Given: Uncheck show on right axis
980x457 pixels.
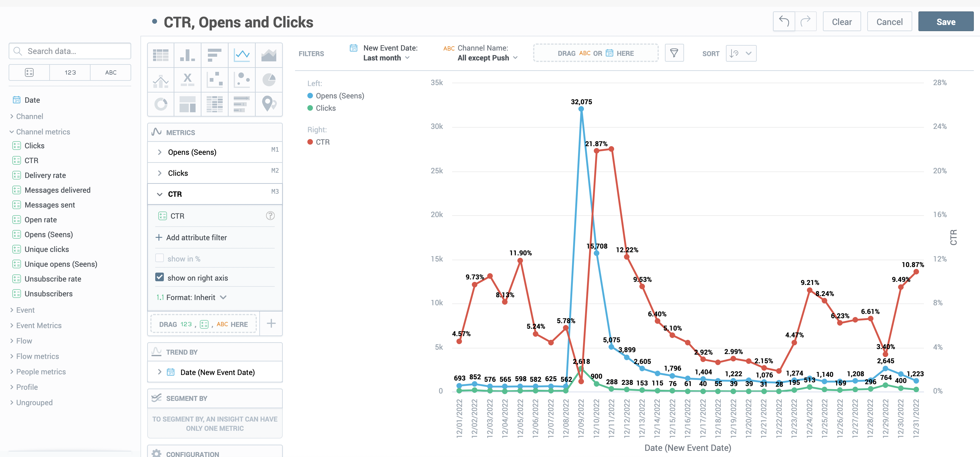Looking at the screenshot, I should point(160,278).
